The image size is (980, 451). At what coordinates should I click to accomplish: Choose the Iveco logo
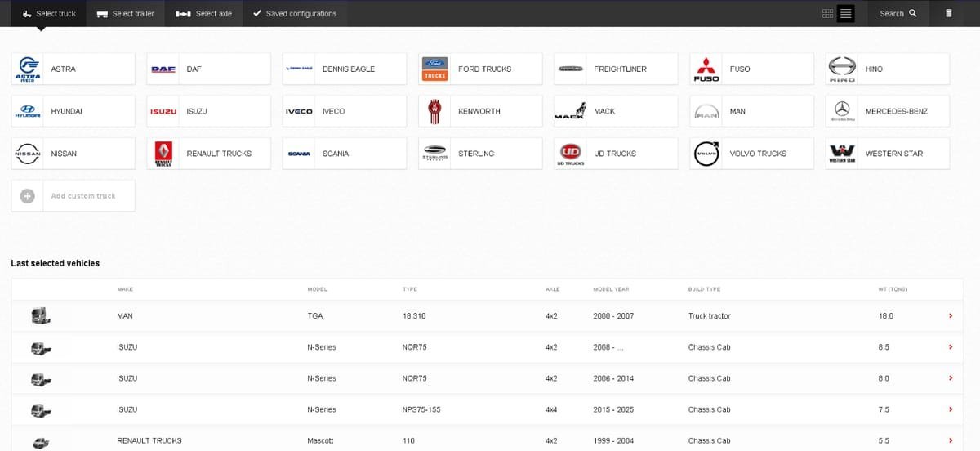click(x=299, y=111)
